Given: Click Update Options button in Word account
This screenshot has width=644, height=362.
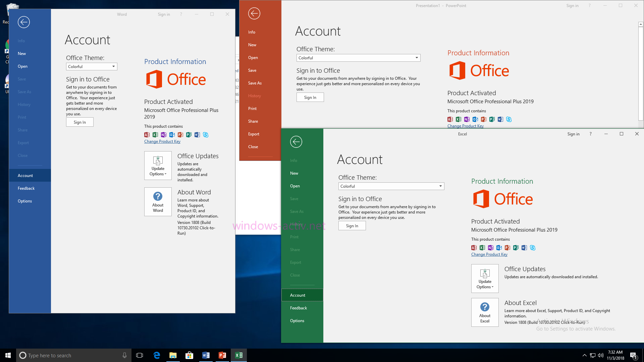Looking at the screenshot, I should pyautogui.click(x=158, y=165).
